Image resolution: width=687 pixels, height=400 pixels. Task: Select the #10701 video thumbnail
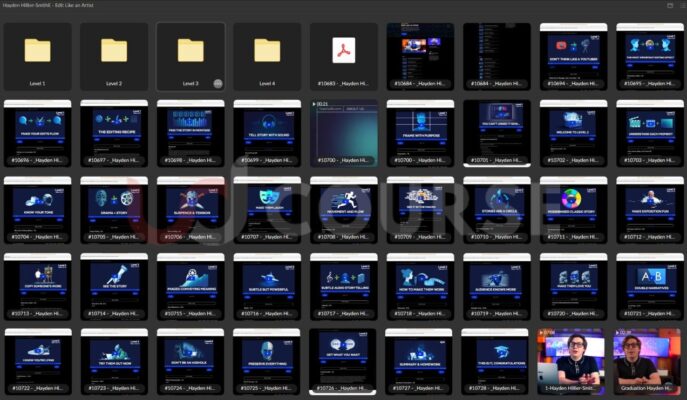(496, 128)
